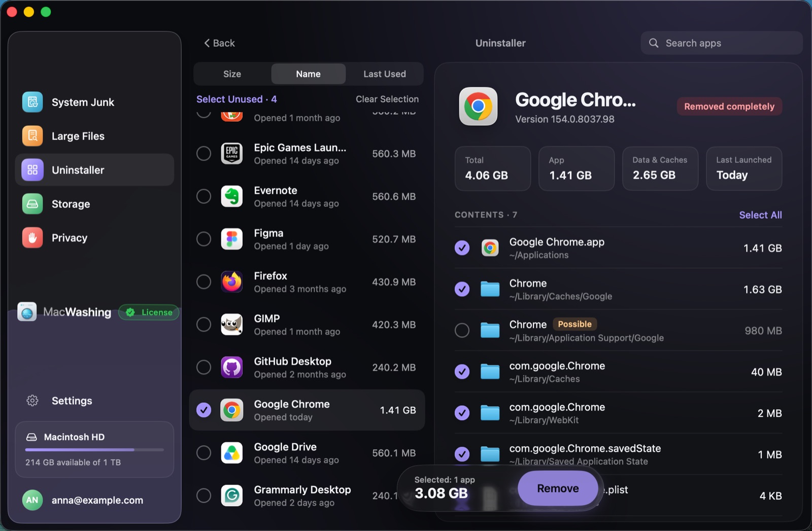This screenshot has width=812, height=531.
Task: Click the large Google Chrome header icon
Action: [x=478, y=106]
